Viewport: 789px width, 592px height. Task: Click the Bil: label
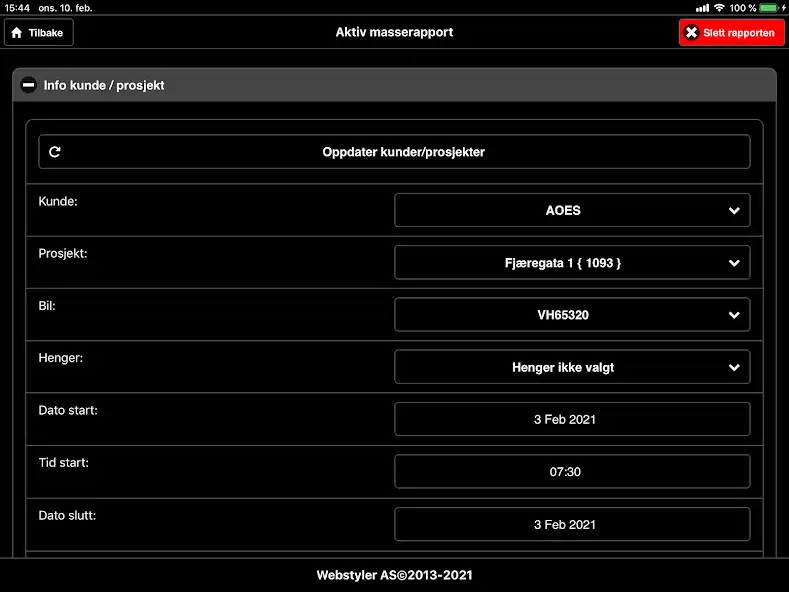(47, 306)
